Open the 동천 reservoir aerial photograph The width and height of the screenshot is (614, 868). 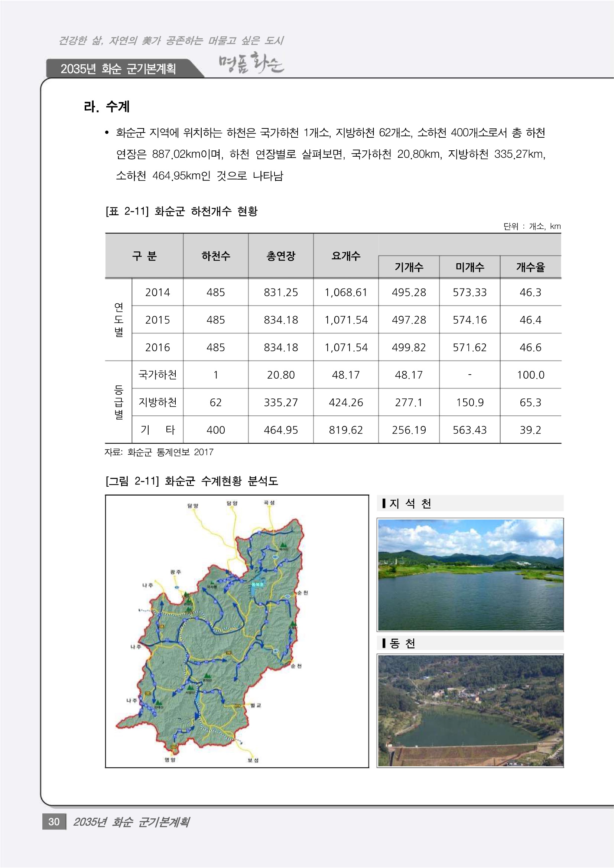(470, 710)
